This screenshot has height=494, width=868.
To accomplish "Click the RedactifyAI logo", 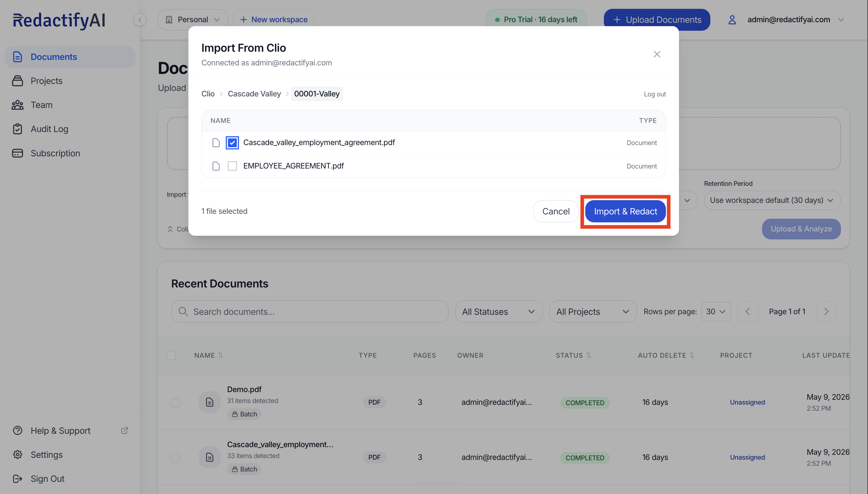I will [x=59, y=20].
